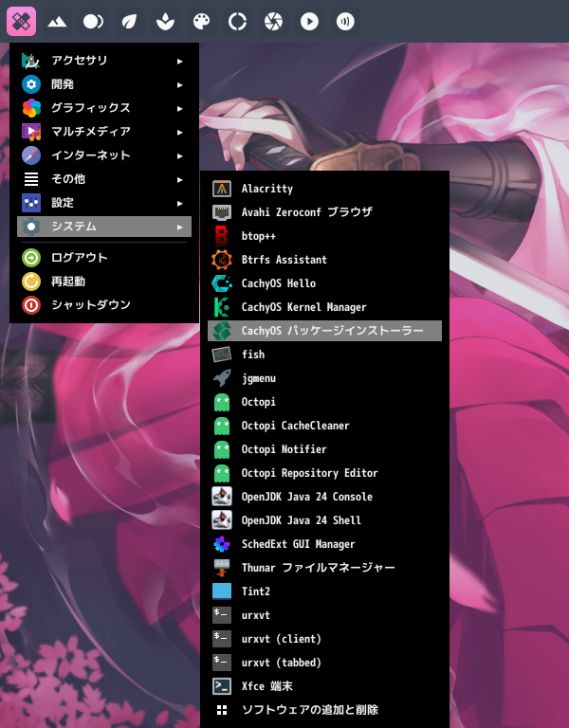Click the pink bandage launcher icon in panel
Image resolution: width=569 pixels, height=728 pixels.
click(x=22, y=22)
